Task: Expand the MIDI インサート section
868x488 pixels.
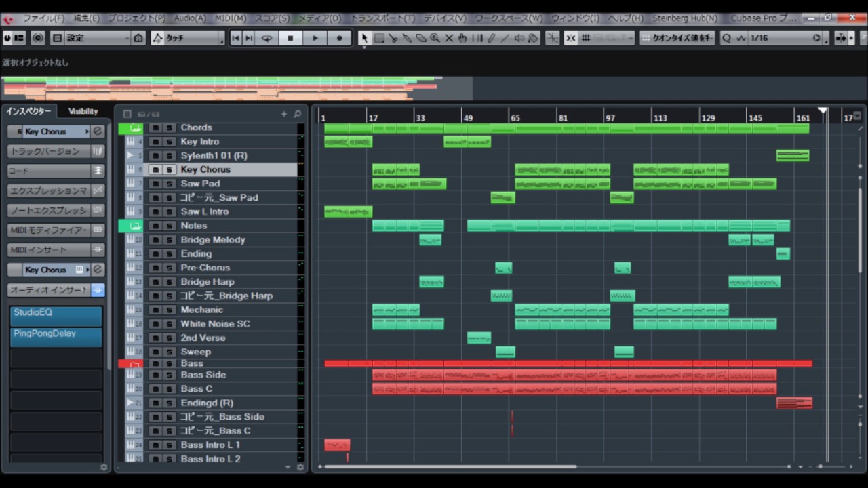Action: [56, 250]
